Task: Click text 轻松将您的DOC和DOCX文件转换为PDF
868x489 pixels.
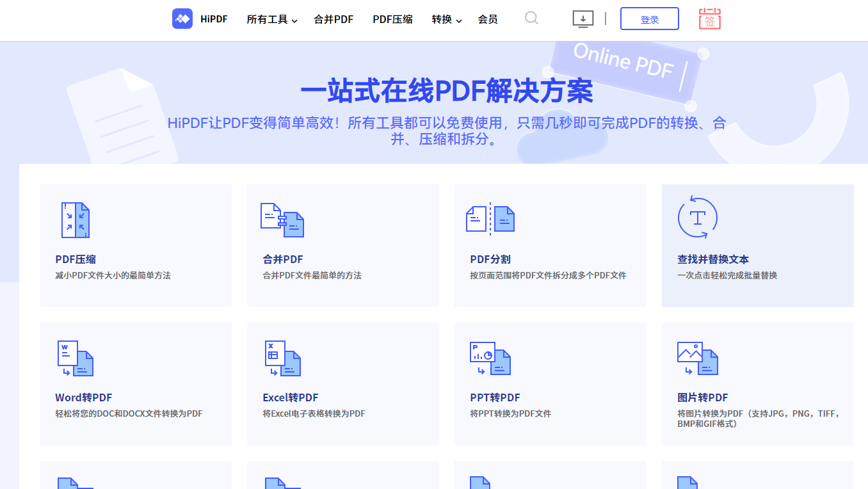Action: pos(129,413)
